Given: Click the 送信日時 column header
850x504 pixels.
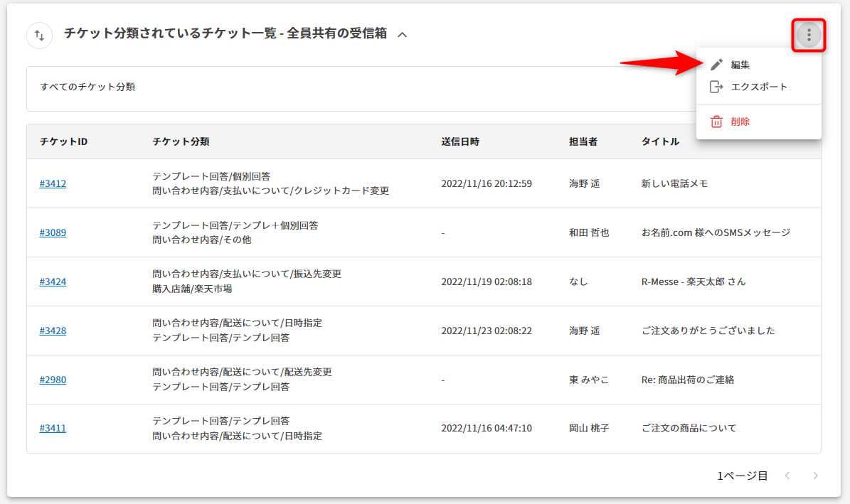Looking at the screenshot, I should (460, 141).
